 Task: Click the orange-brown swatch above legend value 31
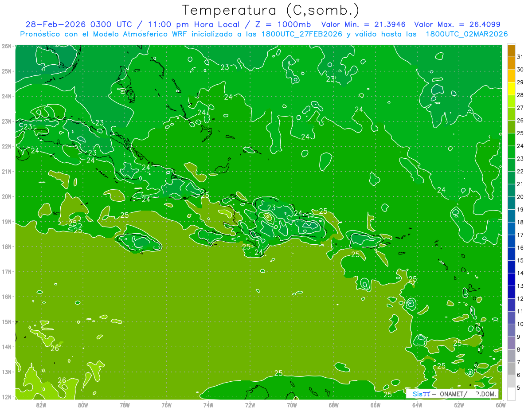(x=511, y=50)
